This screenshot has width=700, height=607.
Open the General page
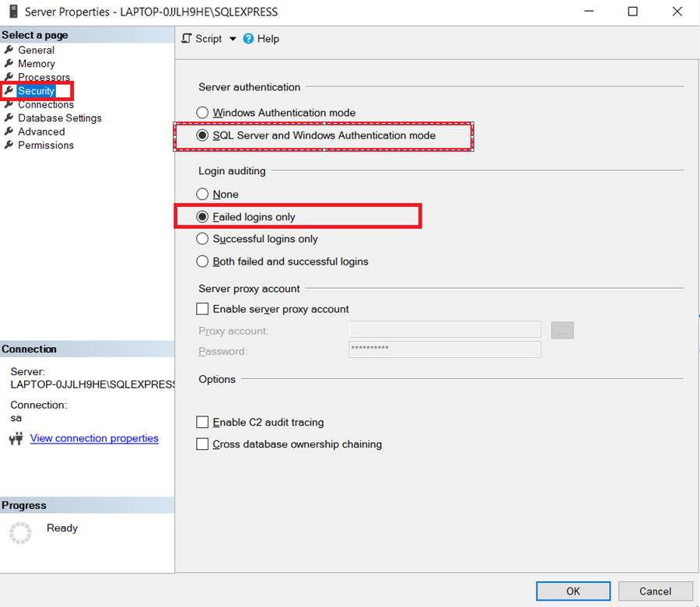click(x=36, y=50)
